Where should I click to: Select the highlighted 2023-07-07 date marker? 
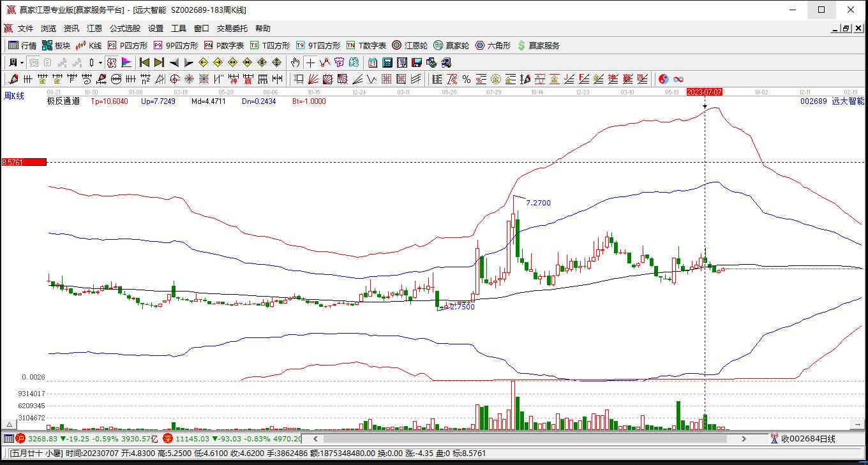tap(705, 92)
